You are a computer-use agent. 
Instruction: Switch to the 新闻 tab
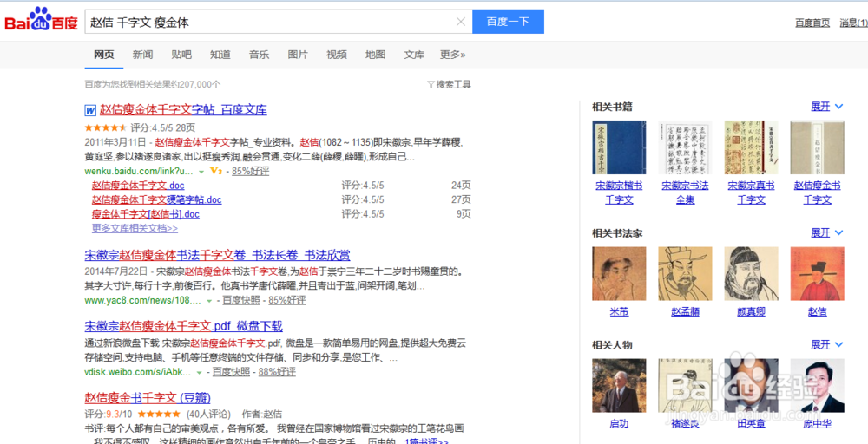pyautogui.click(x=143, y=54)
